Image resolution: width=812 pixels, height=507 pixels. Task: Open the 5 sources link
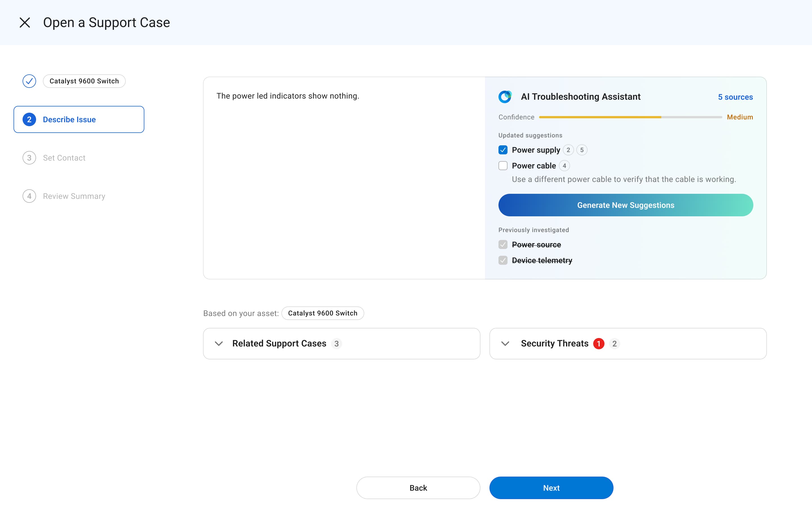pyautogui.click(x=735, y=97)
